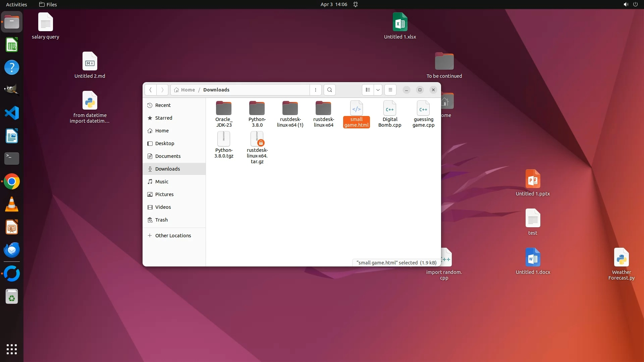Expand the view options dropdown arrow

(x=378, y=90)
